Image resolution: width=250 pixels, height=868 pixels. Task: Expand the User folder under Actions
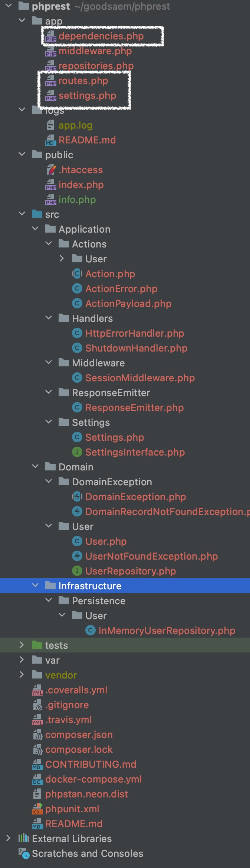coord(62,259)
